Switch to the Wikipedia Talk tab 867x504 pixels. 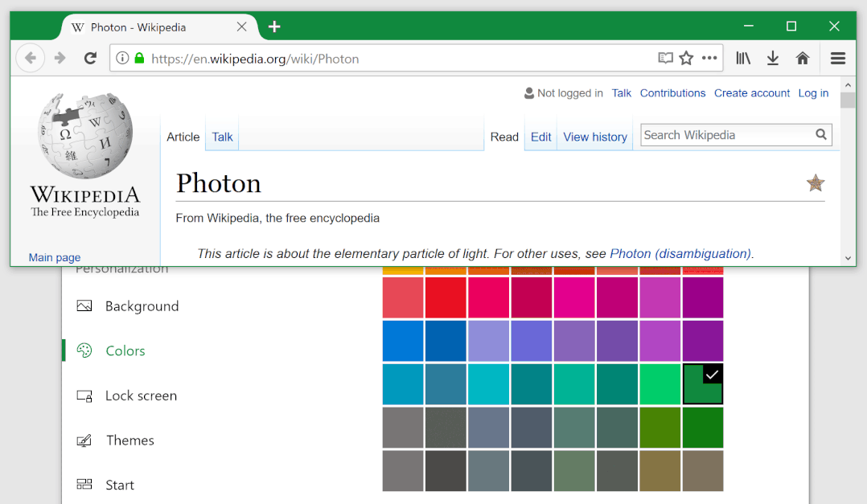coord(222,137)
